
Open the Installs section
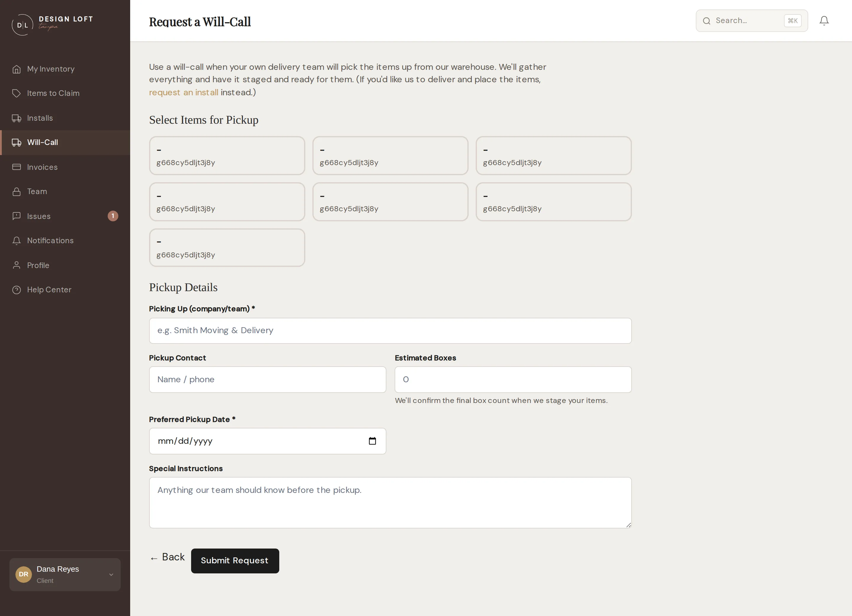65,118
